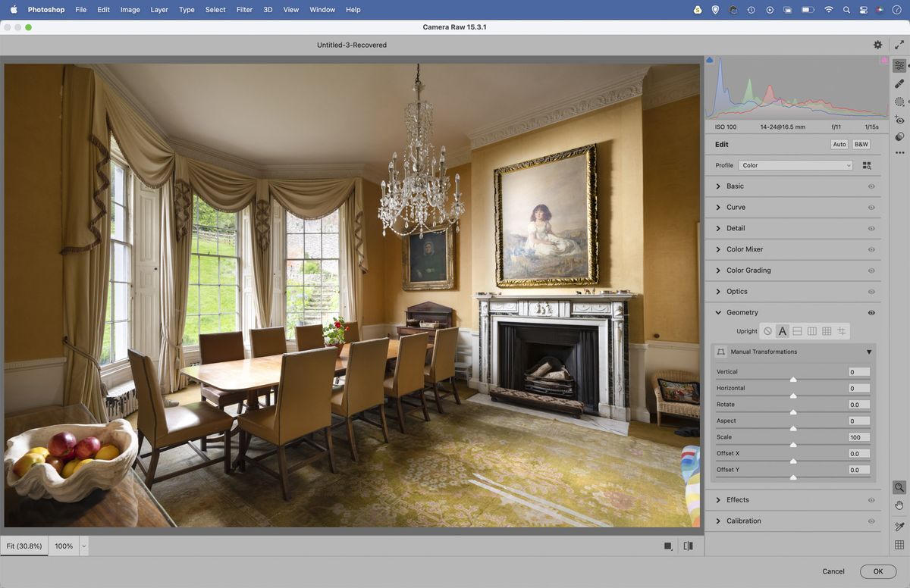Viewport: 910px width, 588px height.
Task: Open the Presets overlapping circles icon
Action: [x=899, y=137]
